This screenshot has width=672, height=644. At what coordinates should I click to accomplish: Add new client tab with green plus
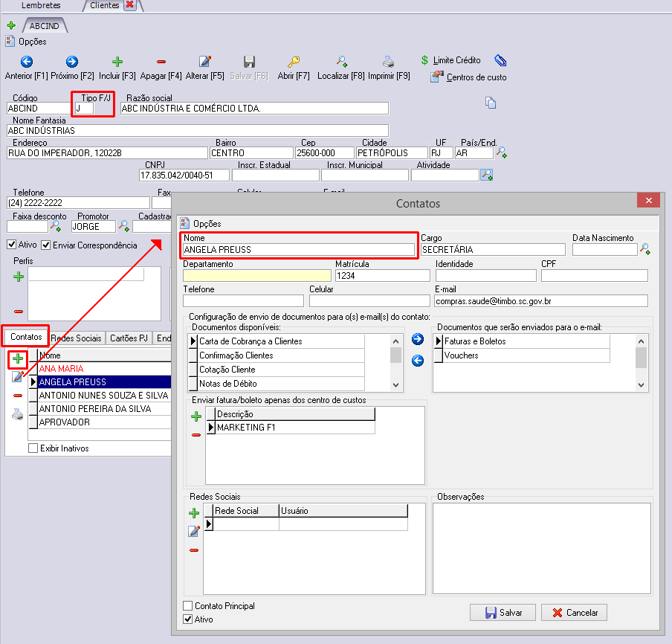pyautogui.click(x=12, y=25)
